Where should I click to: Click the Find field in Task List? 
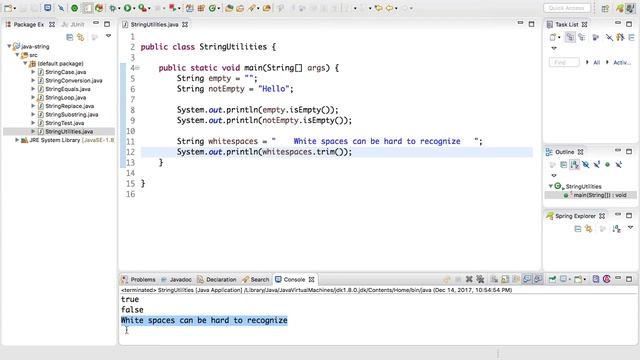(x=564, y=62)
